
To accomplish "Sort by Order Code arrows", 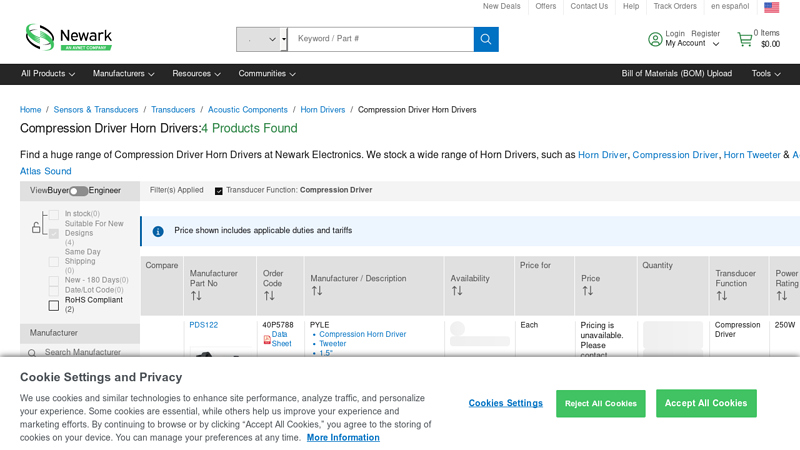I will 269,295.
